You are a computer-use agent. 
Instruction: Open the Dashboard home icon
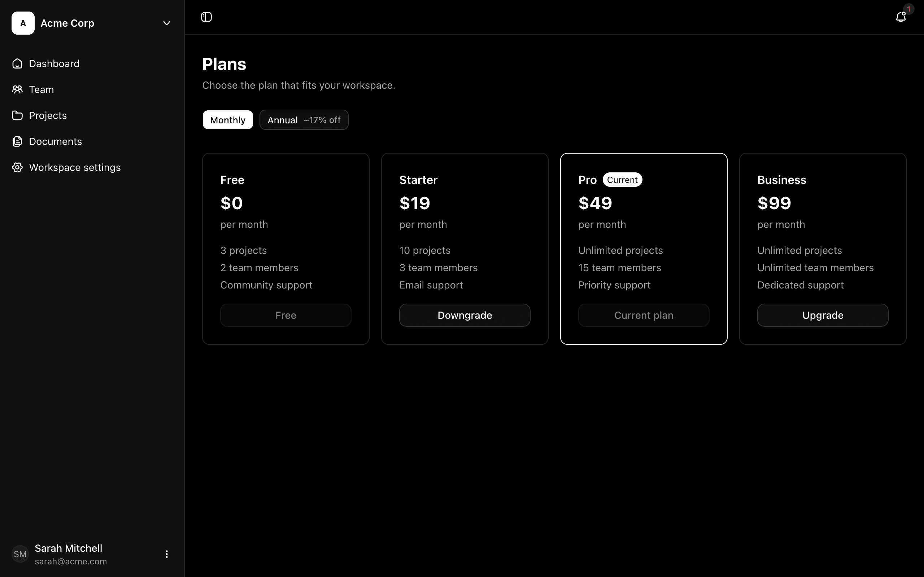[17, 63]
